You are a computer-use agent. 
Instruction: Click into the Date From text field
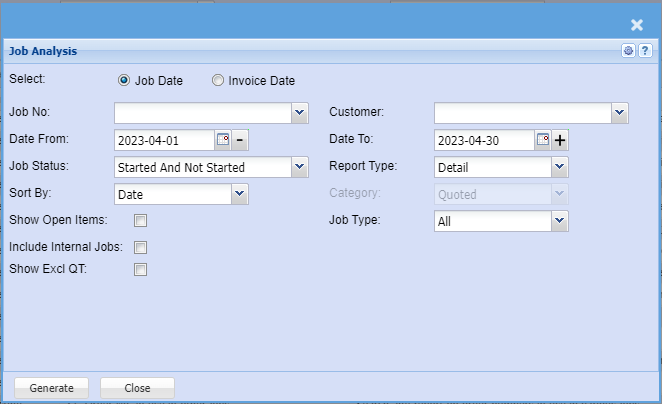164,140
